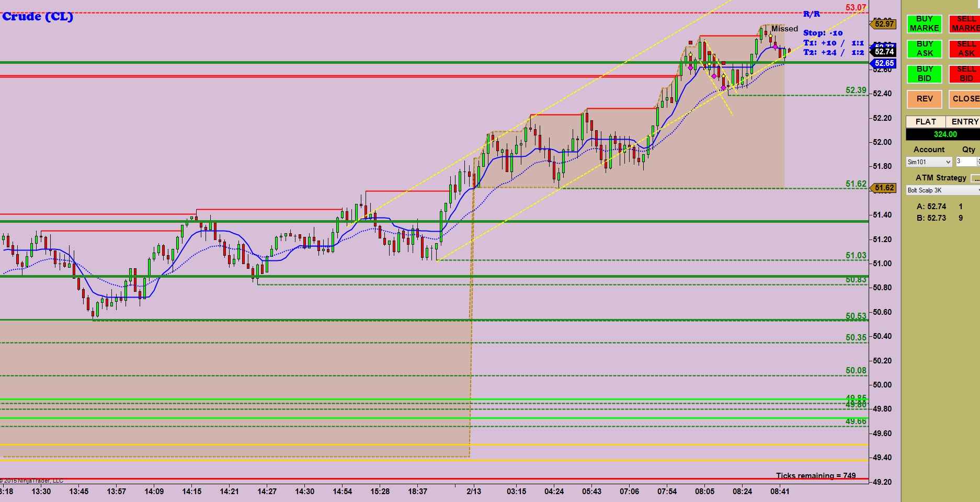This screenshot has width=980, height=502.
Task: Click the bid price B: 52.73
Action: coord(931,218)
